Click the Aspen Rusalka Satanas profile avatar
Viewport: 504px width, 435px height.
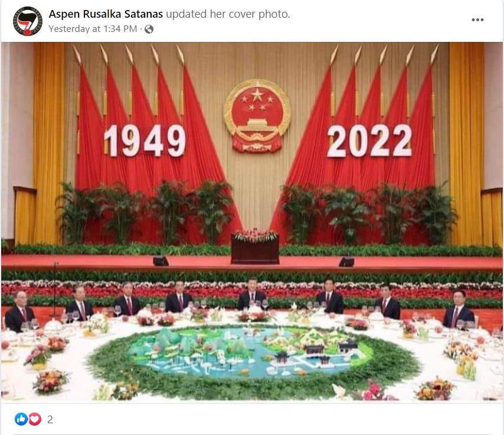[x=28, y=21]
